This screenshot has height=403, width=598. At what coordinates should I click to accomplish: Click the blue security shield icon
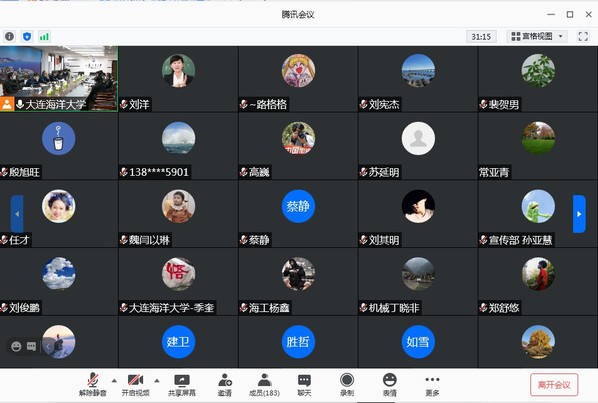pyautogui.click(x=27, y=37)
